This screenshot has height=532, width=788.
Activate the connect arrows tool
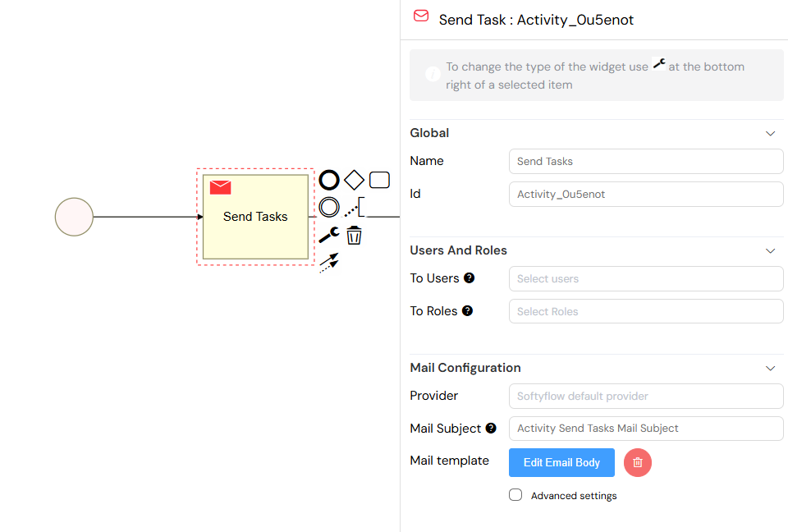coord(329,263)
